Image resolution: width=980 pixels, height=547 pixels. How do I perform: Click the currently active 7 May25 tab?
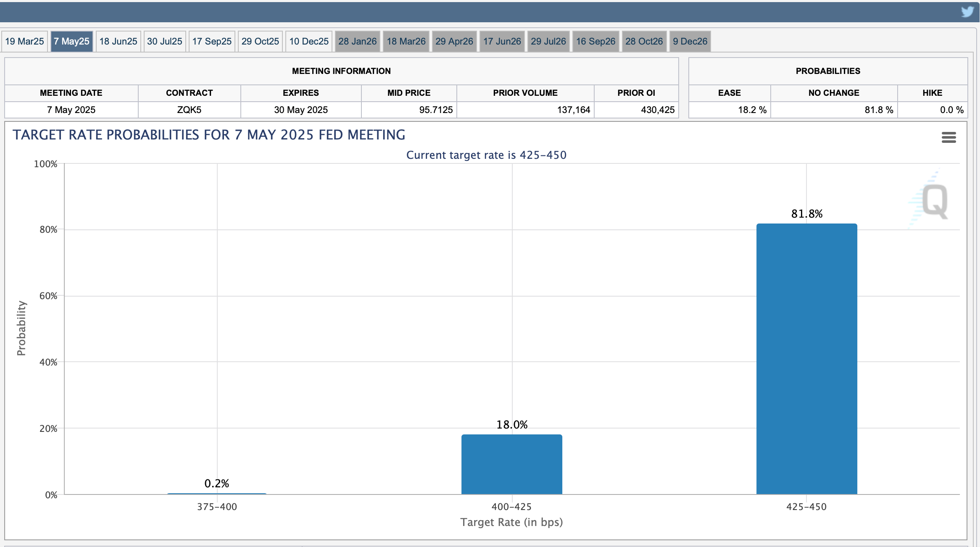coord(71,41)
